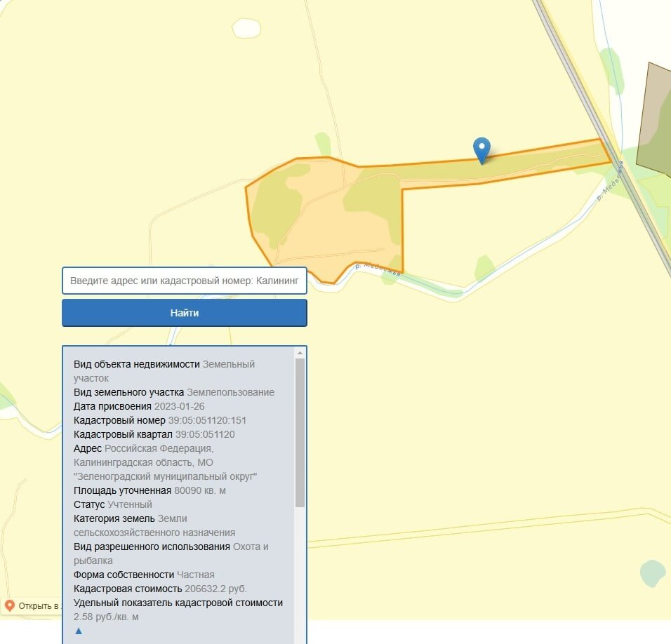Click the Удельный показатель кадастровой стоимости label
Viewport: 671px width, 644px height.
pyautogui.click(x=178, y=603)
